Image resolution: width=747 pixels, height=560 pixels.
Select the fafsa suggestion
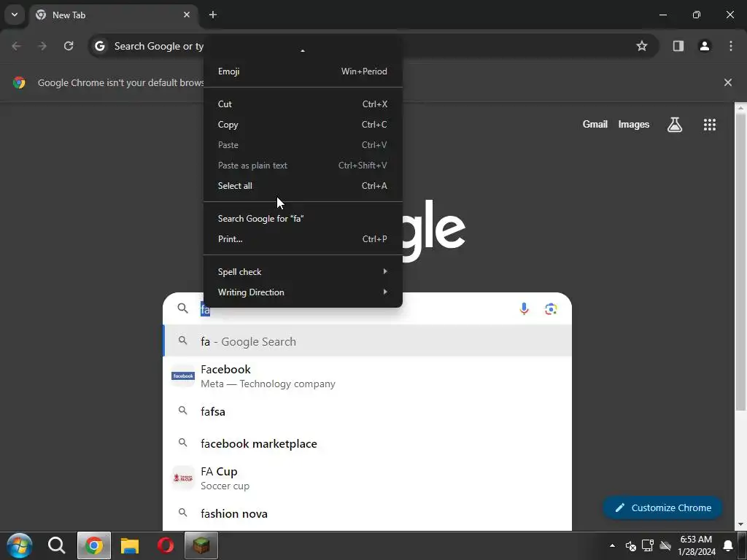click(x=368, y=411)
